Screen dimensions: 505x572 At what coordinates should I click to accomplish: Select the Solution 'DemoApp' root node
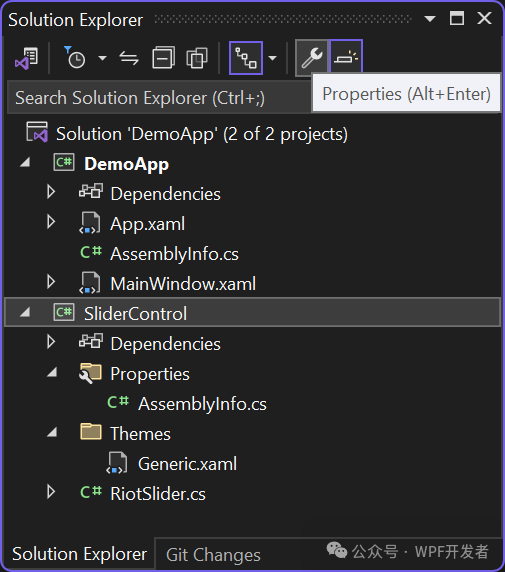coord(202,134)
